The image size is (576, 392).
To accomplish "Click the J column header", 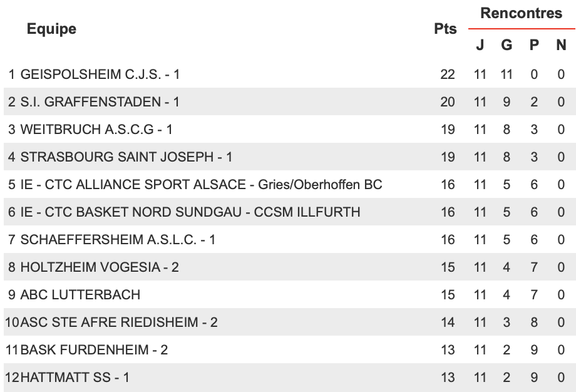I will click(x=480, y=45).
